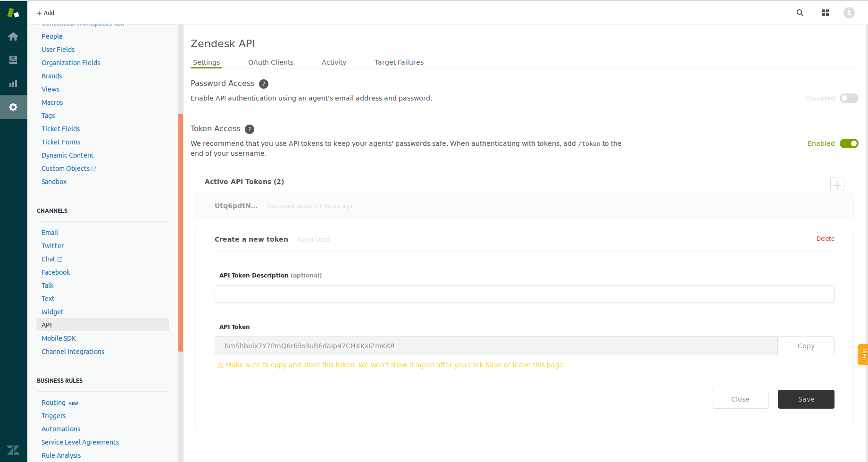Open Widget channel link
This screenshot has width=868, height=462.
click(x=52, y=312)
